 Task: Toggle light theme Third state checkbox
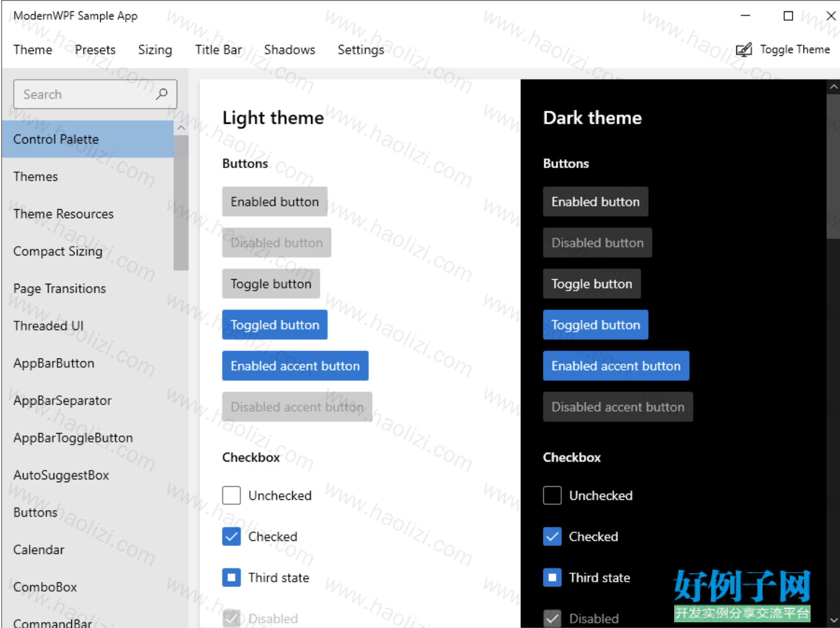point(231,578)
